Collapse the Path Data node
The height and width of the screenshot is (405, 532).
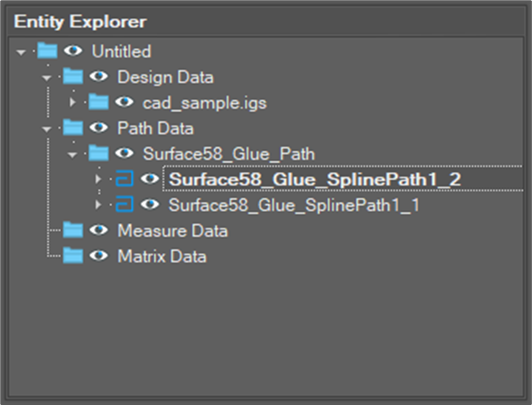pyautogui.click(x=46, y=129)
